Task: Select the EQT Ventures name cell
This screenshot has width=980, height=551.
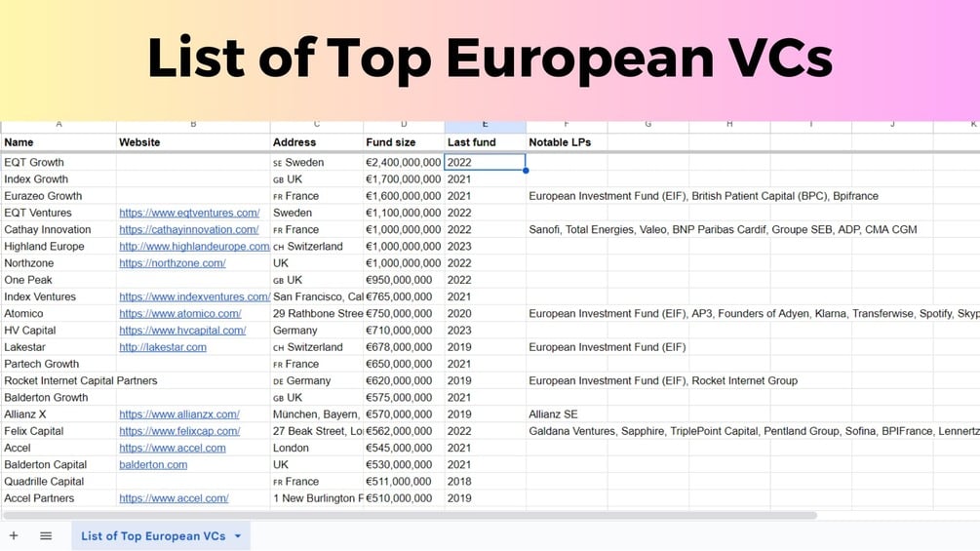Action: 59,213
